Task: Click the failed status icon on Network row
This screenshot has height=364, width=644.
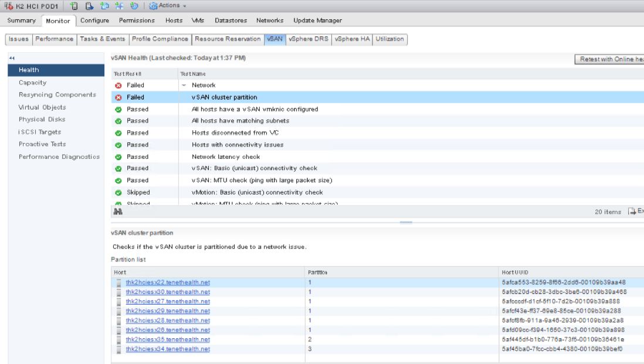Action: [x=118, y=86]
